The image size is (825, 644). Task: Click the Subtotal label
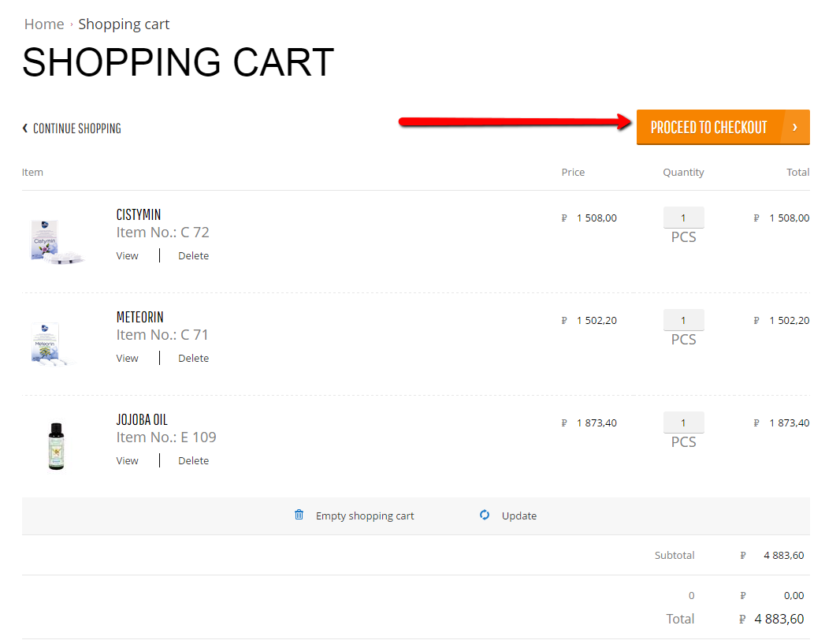674,556
